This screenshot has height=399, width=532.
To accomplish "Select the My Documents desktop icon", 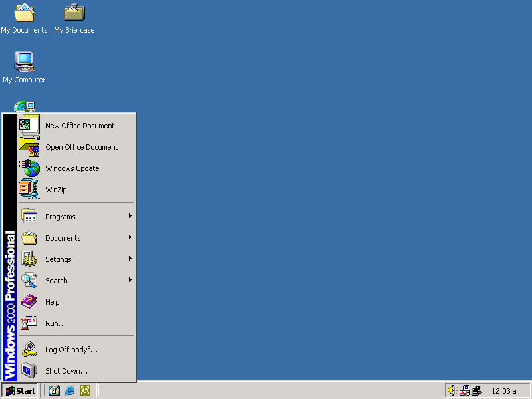I will click(24, 19).
